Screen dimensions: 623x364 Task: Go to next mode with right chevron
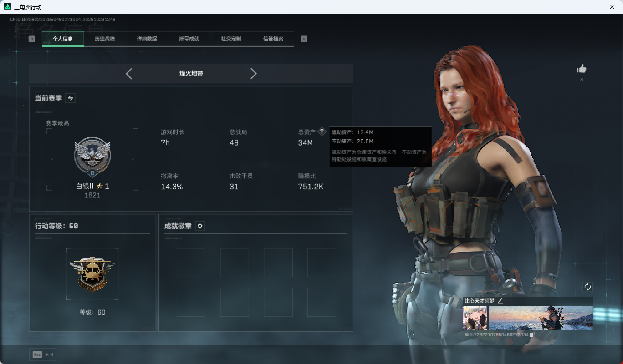point(254,74)
